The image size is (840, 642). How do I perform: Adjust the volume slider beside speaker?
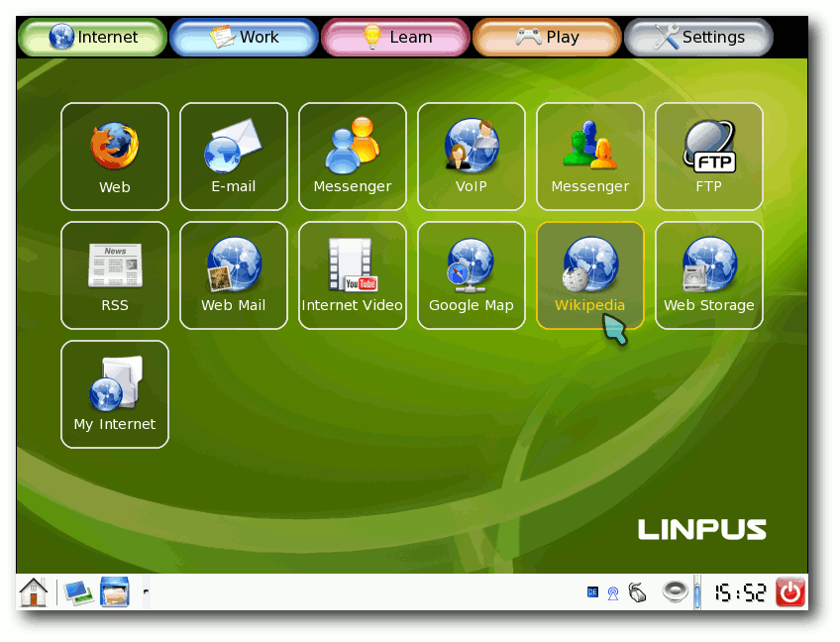[x=697, y=592]
